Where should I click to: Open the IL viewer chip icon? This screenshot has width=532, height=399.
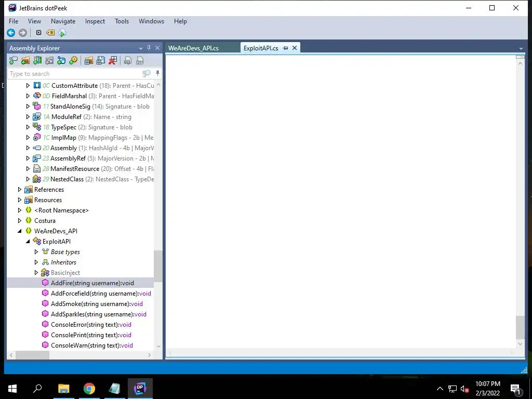pyautogui.click(x=38, y=33)
